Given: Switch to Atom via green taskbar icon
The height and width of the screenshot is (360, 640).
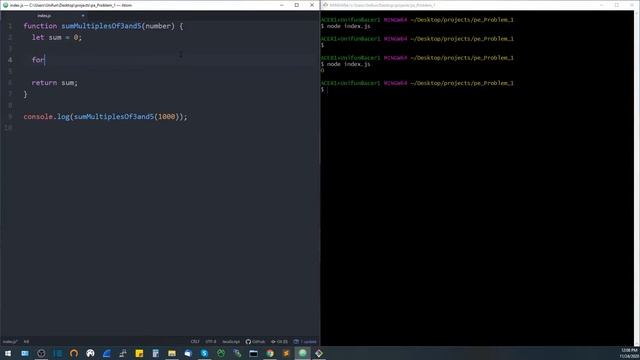Looking at the screenshot, I should pos(302,353).
